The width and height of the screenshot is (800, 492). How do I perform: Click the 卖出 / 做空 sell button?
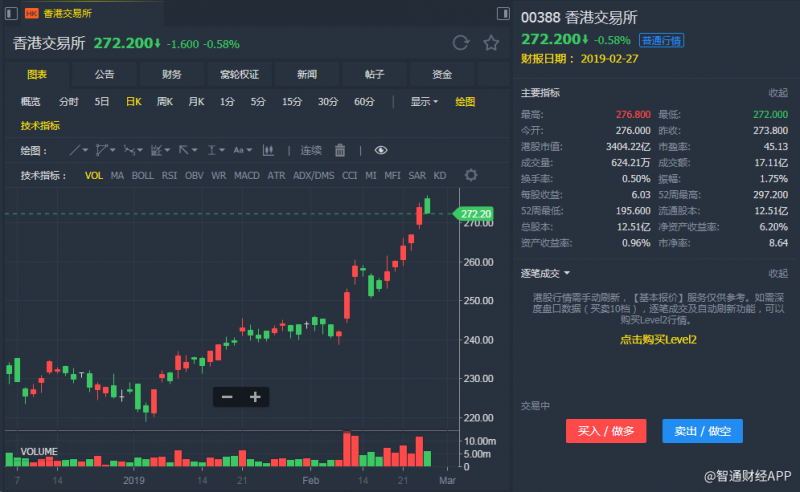pos(702,431)
